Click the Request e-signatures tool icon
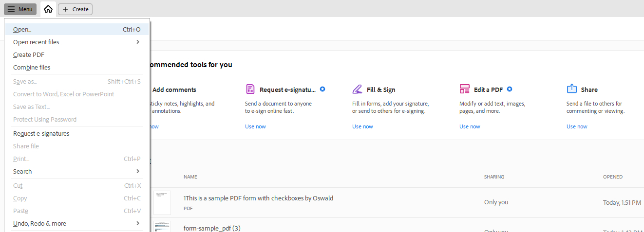 pyautogui.click(x=250, y=89)
